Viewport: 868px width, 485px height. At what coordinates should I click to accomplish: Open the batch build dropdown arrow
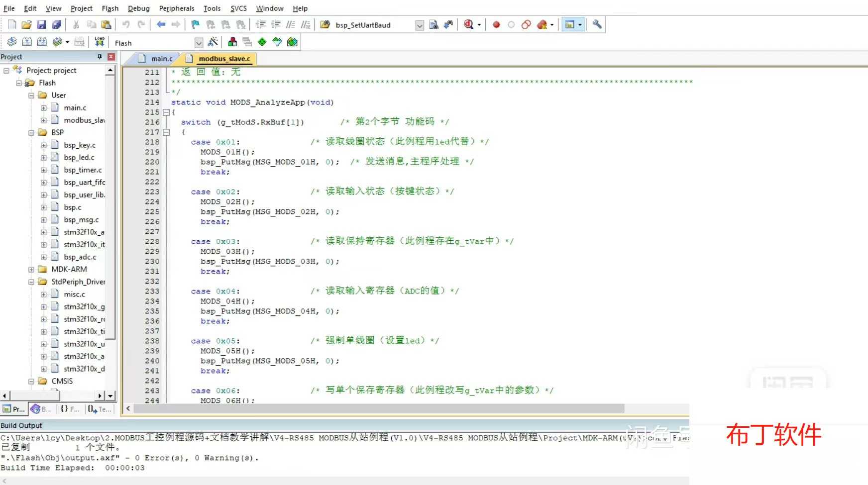click(x=67, y=42)
